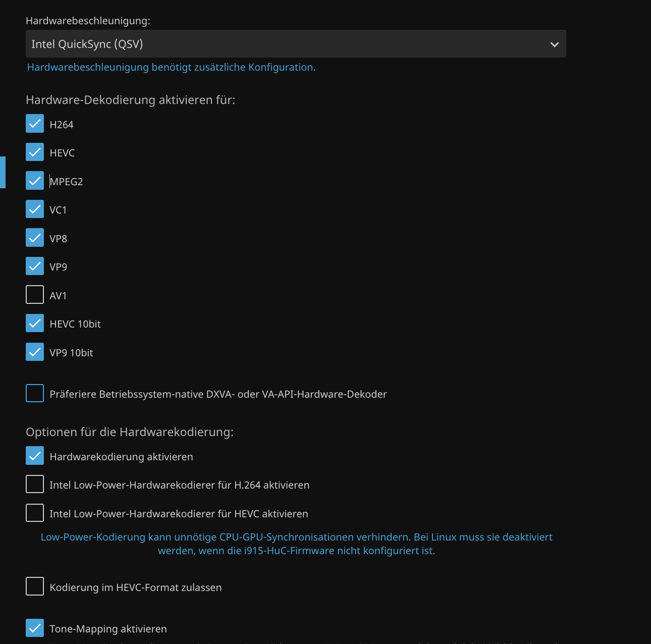The width and height of the screenshot is (651, 644).
Task: Toggle the MPEG2 checkbox
Action: coord(35,181)
